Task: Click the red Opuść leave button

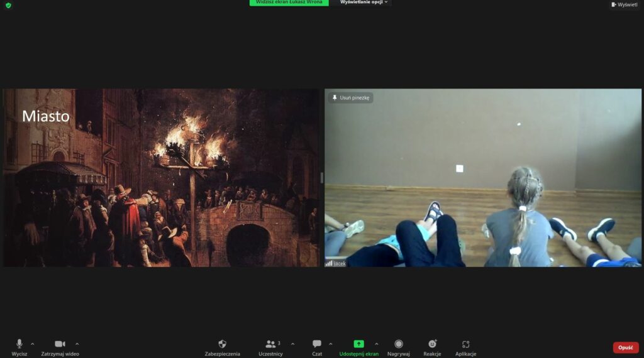Action: [x=625, y=347]
